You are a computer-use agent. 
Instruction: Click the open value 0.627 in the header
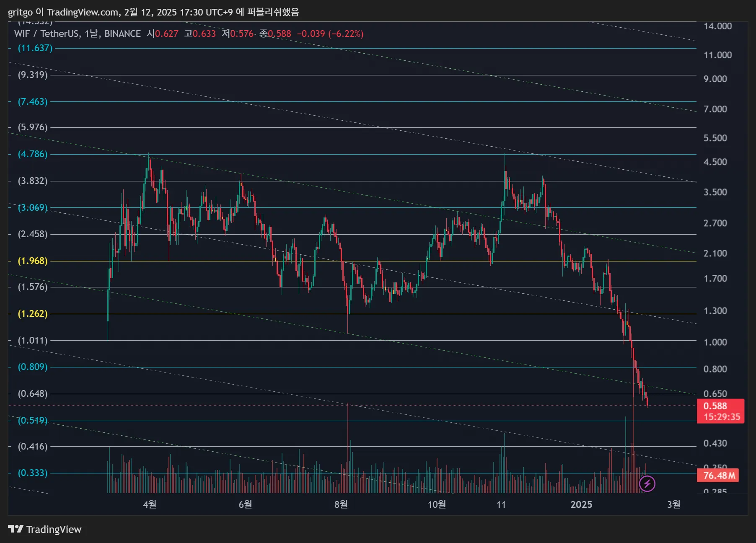pos(167,34)
